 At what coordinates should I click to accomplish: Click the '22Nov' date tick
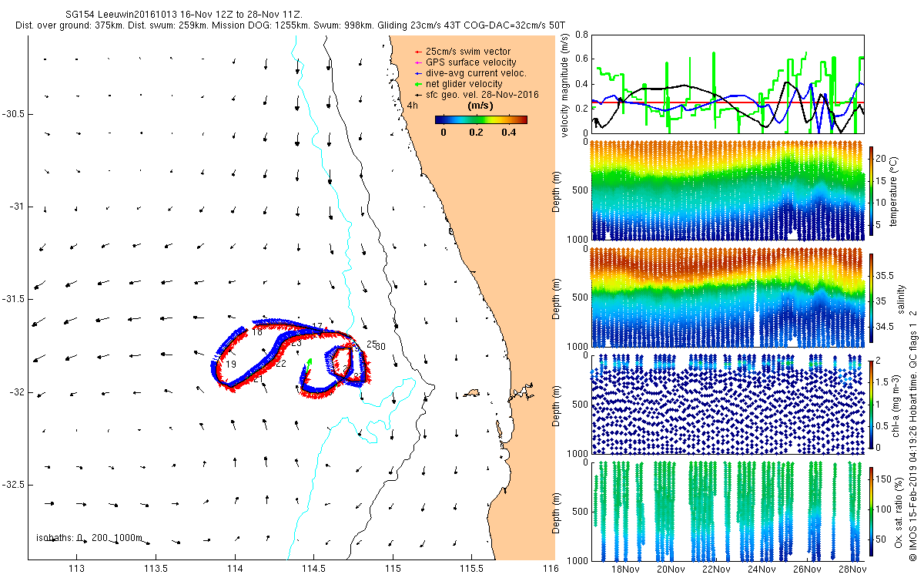pos(716,570)
